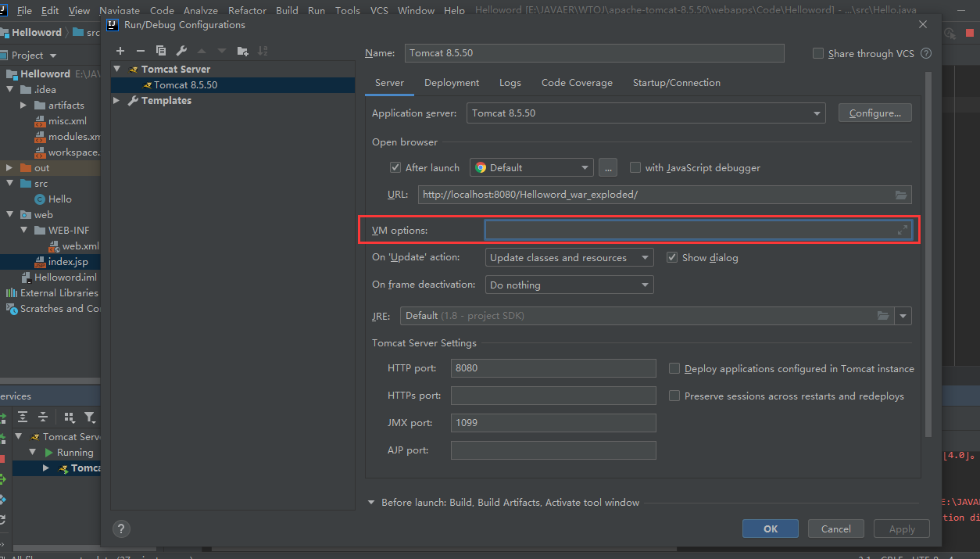Click the HTTP port field showing 8080
Viewport: 980px width, 559px height.
553,368
